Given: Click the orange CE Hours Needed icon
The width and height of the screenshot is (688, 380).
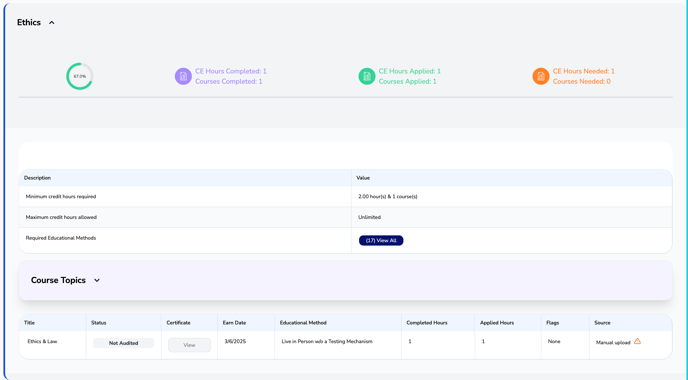Looking at the screenshot, I should [x=541, y=76].
